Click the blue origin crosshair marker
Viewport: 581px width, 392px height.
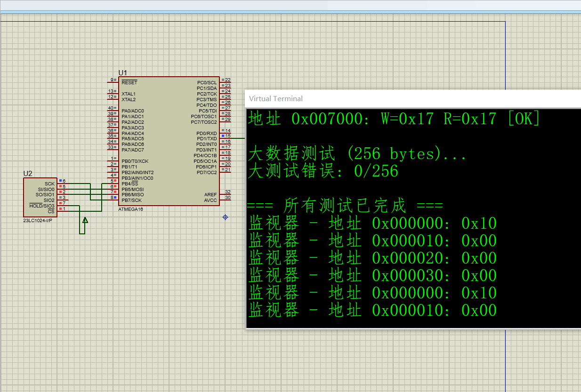point(225,217)
